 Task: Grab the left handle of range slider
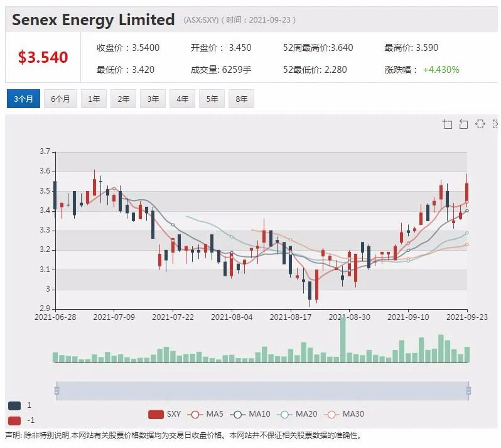click(x=57, y=390)
